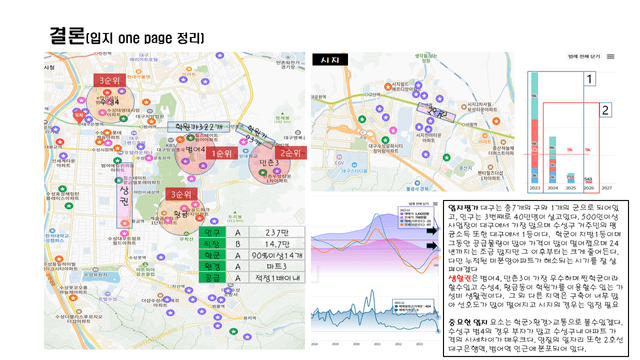Image resolution: width=640 pixels, height=360 pixels.
Task: Click the red 1순위 label
Action: (x=222, y=153)
